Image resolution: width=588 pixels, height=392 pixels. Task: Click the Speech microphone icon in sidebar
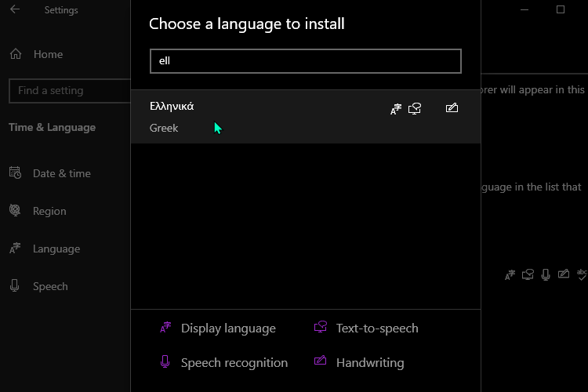(x=15, y=286)
